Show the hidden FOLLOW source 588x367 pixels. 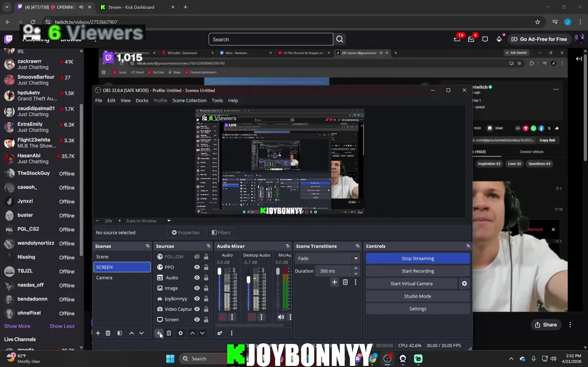[197, 257]
